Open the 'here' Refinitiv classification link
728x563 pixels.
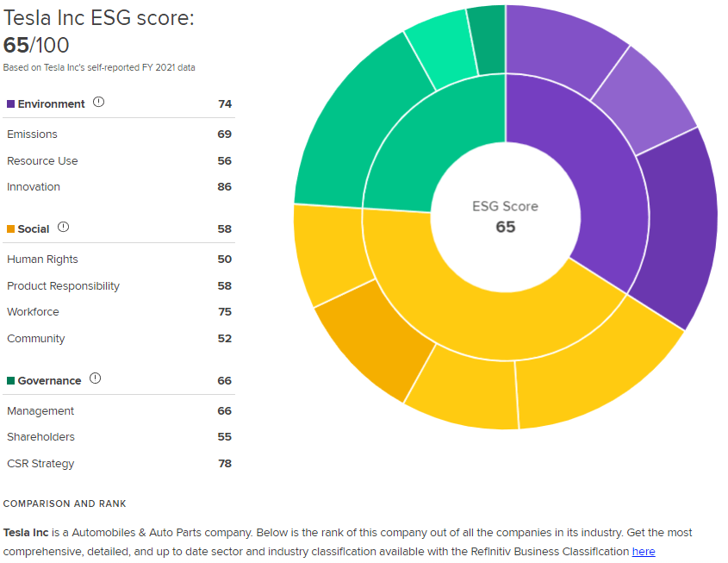(644, 552)
